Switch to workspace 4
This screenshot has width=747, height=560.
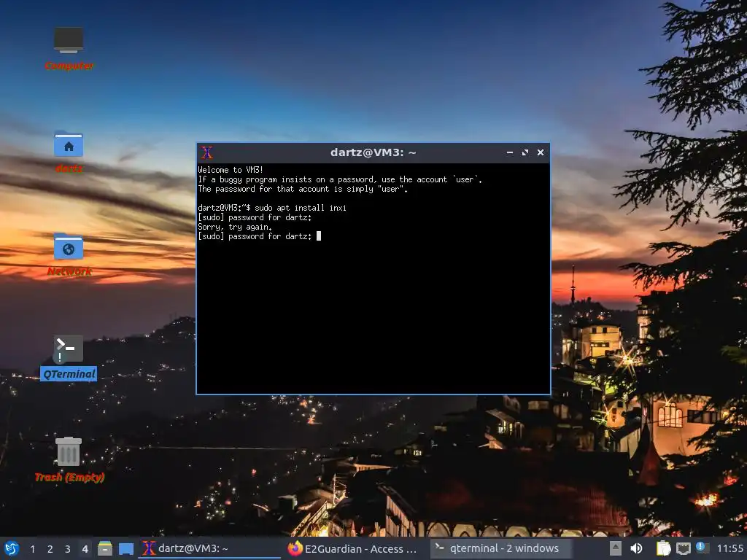tap(85, 549)
